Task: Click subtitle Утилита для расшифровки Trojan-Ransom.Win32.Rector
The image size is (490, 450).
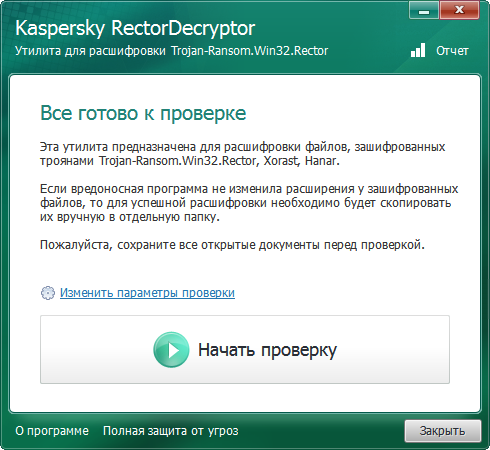Action: [172, 51]
